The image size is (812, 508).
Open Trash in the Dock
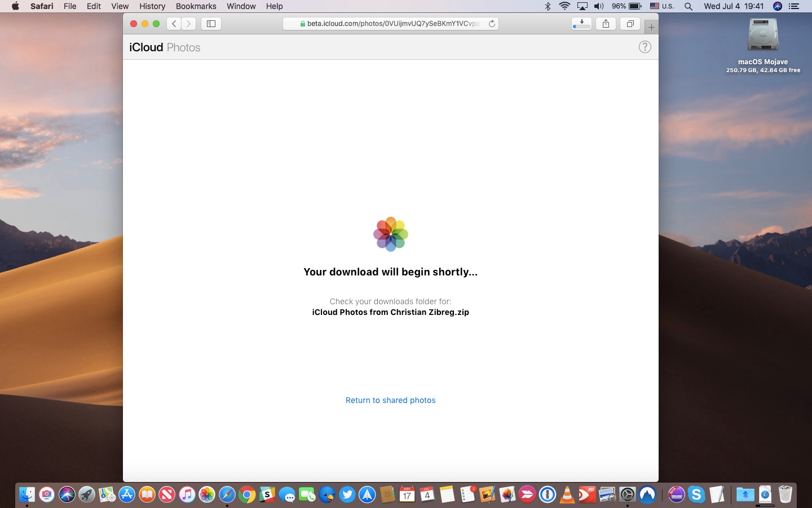(x=785, y=494)
